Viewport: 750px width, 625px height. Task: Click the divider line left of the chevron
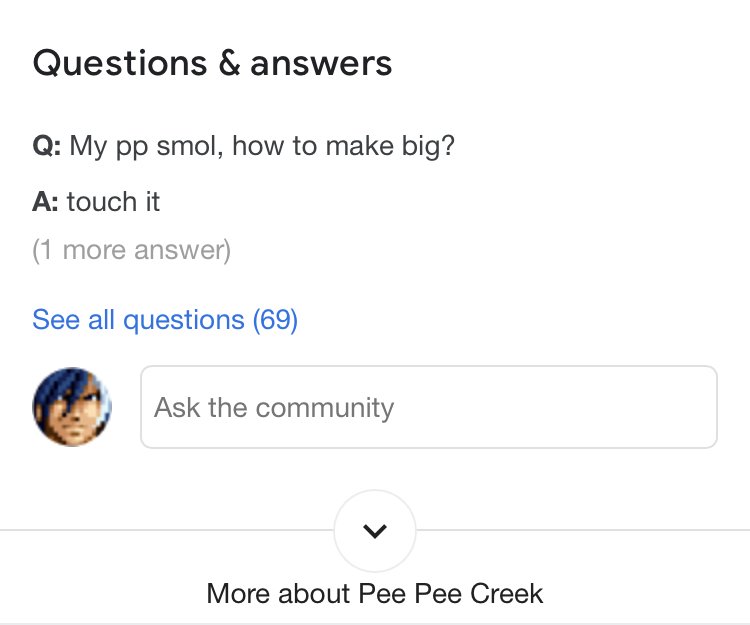tap(167, 530)
